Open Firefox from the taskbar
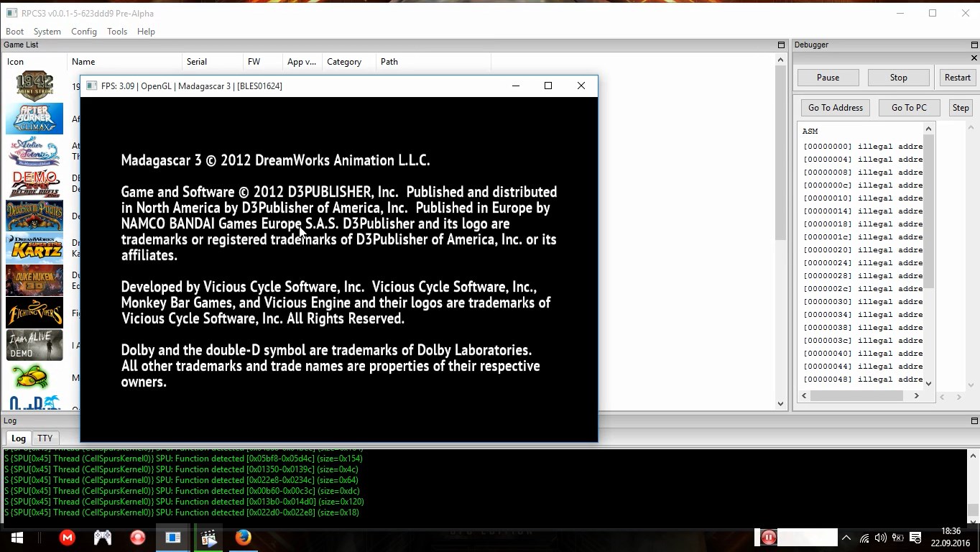 pos(243,538)
